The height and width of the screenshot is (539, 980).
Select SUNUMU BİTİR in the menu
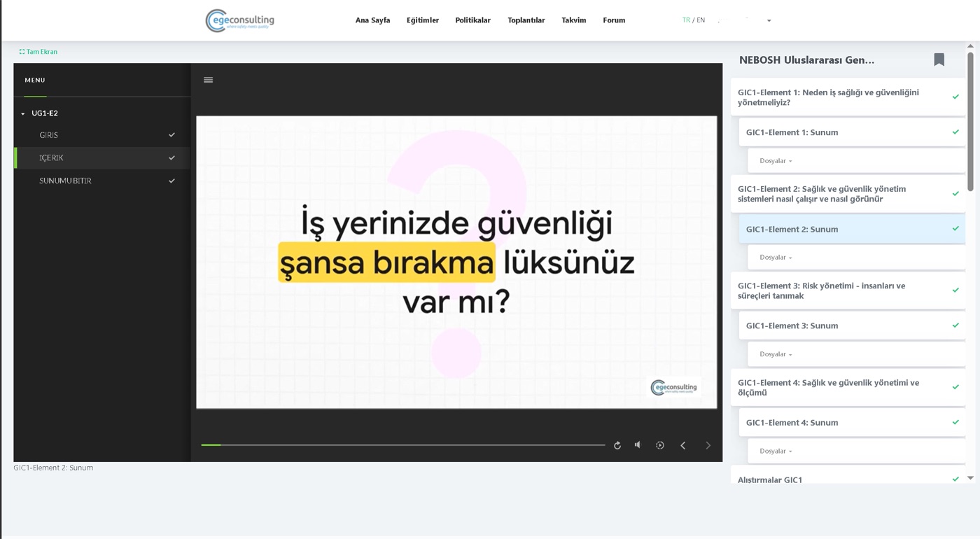click(102, 181)
